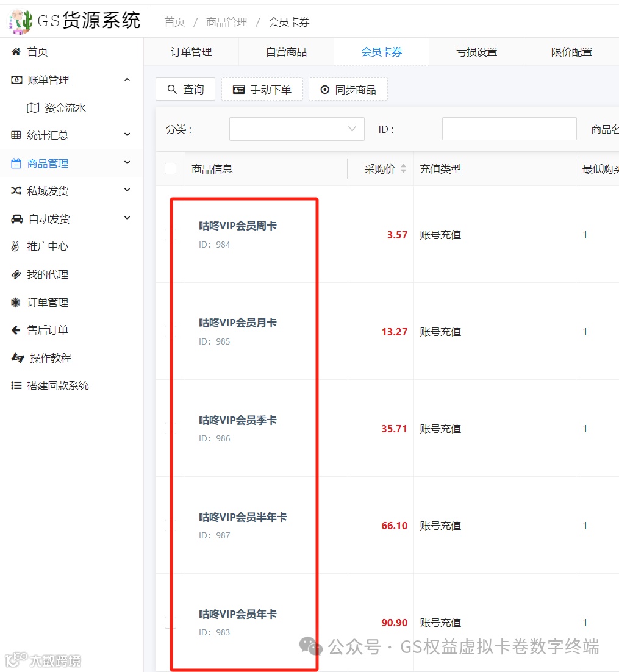This screenshot has width=619, height=672.
Task: Sort by 采购价 using sort arrows
Action: coord(403,168)
